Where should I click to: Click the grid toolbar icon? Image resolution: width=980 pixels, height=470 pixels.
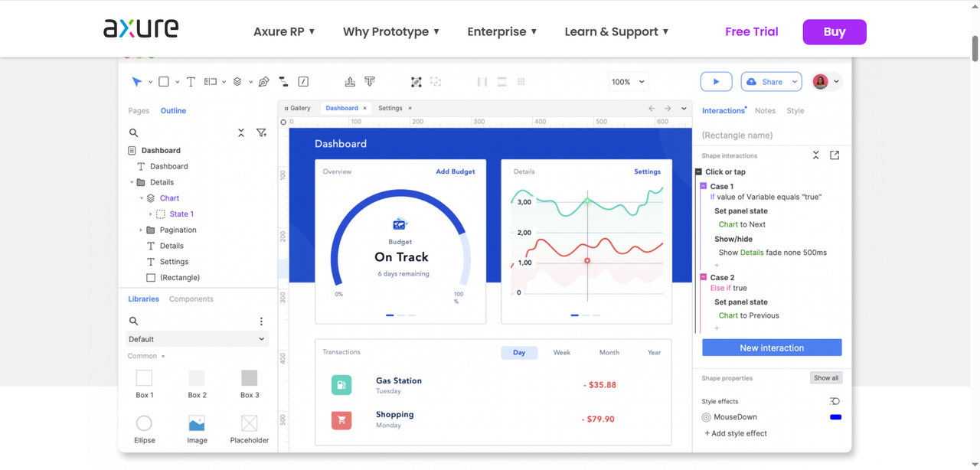coord(521,82)
